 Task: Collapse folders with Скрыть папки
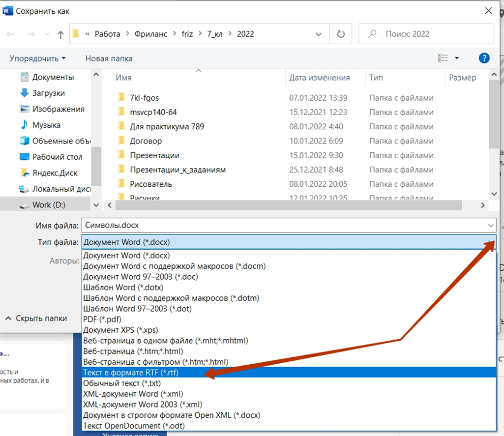click(36, 319)
